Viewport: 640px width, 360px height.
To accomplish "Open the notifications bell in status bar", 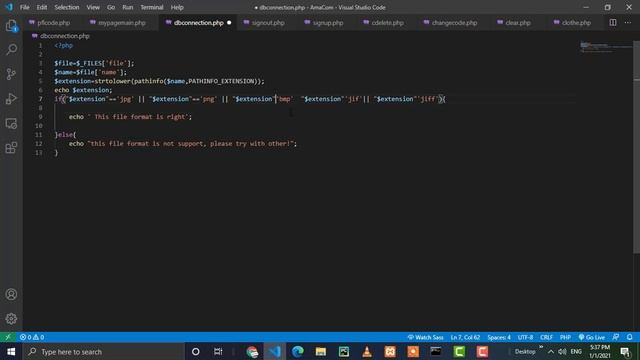I will point(630,337).
